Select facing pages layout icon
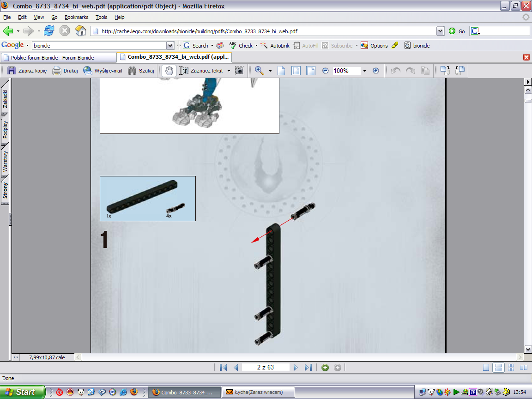Image resolution: width=532 pixels, height=399 pixels. click(x=524, y=368)
